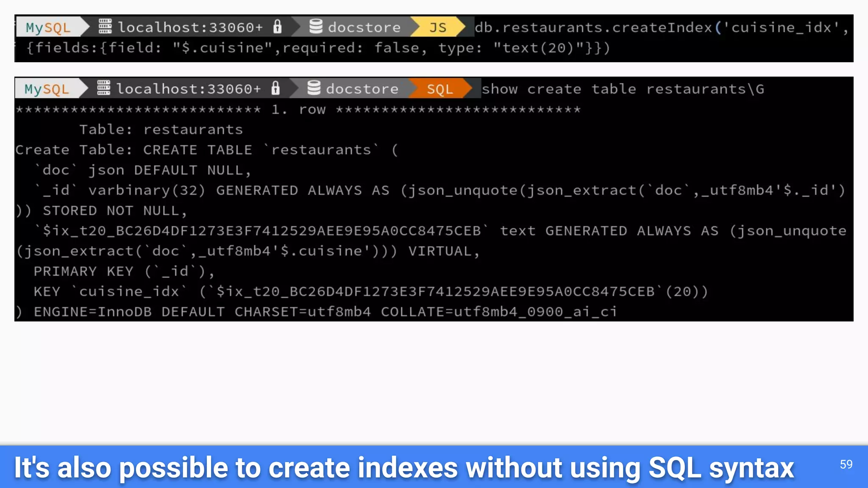This screenshot has width=868, height=488.
Task: Click 'docstore' in the SQL terminal prompt
Action: pyautogui.click(x=362, y=89)
